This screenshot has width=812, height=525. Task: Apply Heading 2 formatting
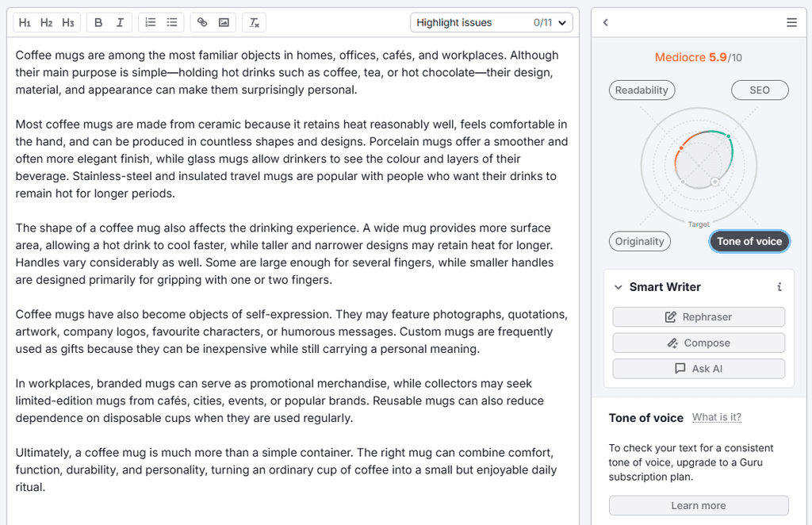[x=46, y=23]
